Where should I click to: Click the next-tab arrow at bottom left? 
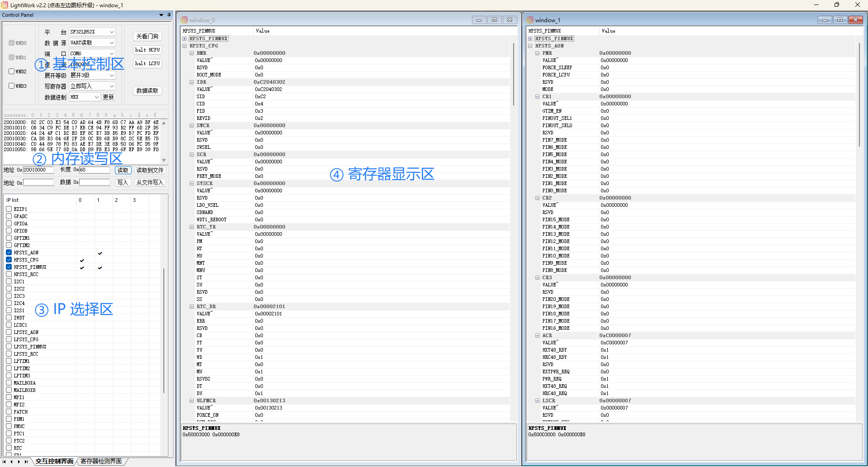pyautogui.click(x=18, y=462)
